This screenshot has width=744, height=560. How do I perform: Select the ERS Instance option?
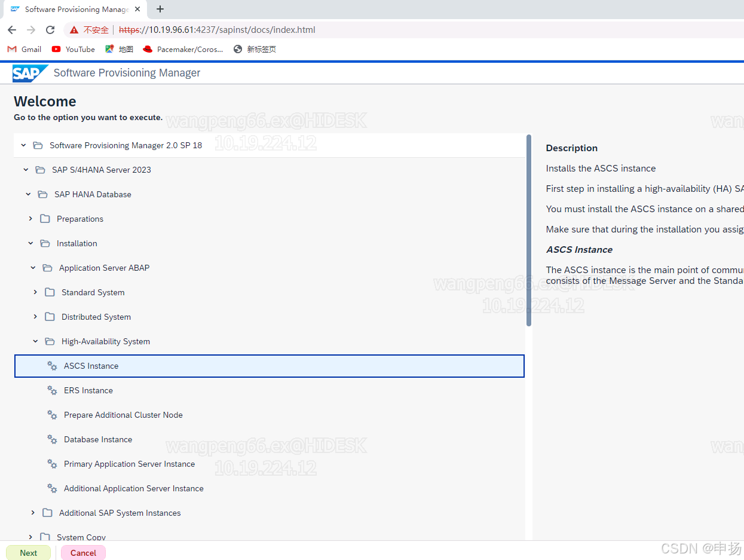coord(269,390)
